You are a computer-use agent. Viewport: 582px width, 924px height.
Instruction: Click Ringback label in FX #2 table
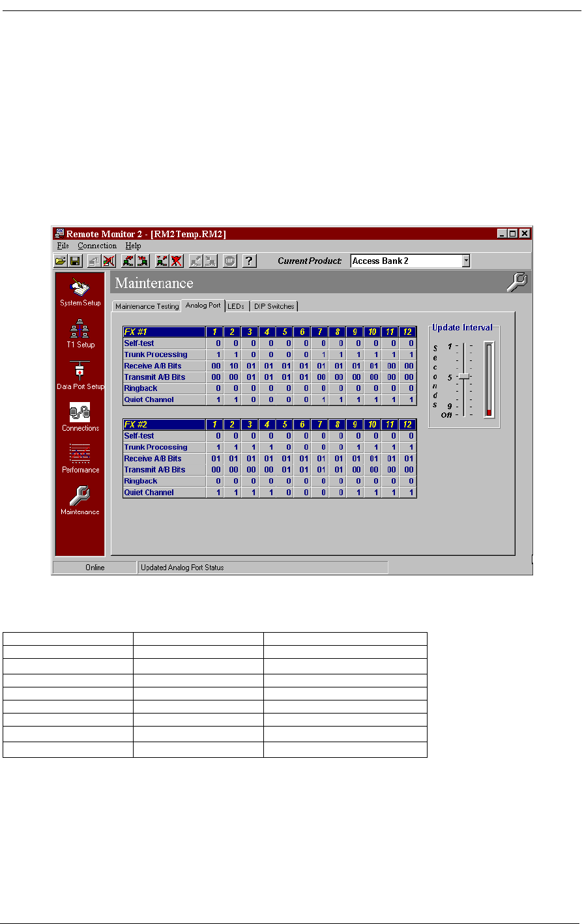(x=141, y=481)
